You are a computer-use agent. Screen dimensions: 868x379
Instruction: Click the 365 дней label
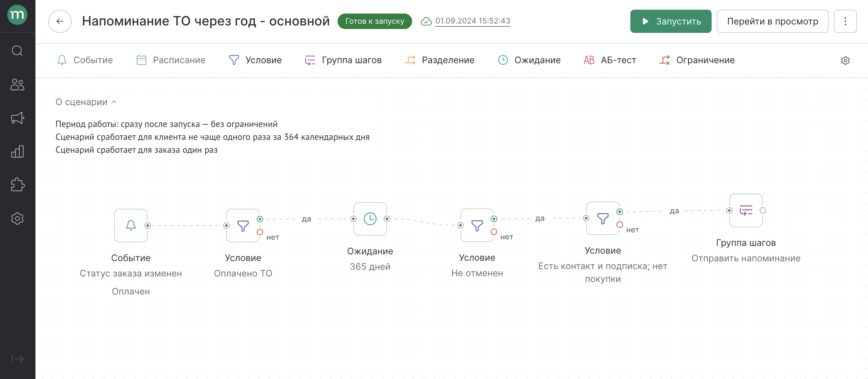pos(370,267)
